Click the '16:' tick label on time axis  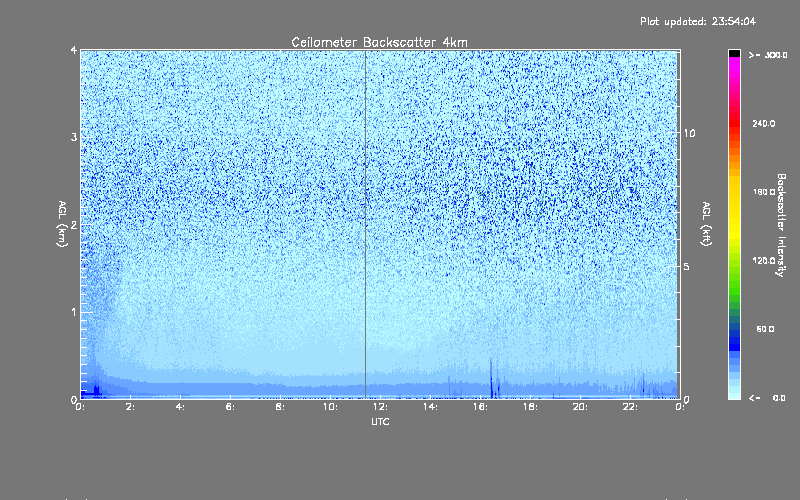click(x=480, y=407)
